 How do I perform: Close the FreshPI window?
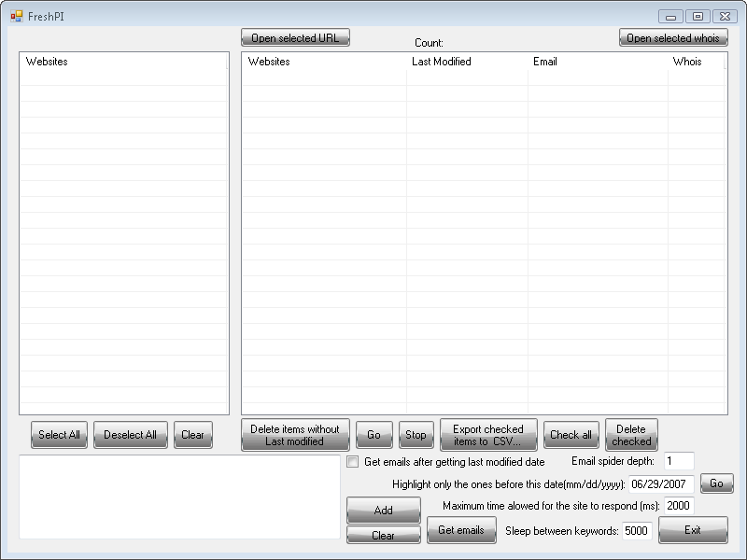[x=726, y=17]
